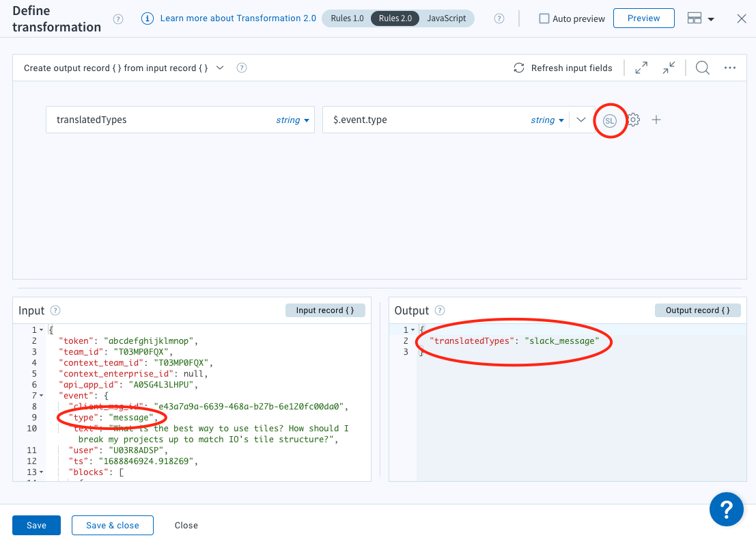This screenshot has height=540, width=756.
Task: Click the SL translation function icon
Action: (x=610, y=119)
